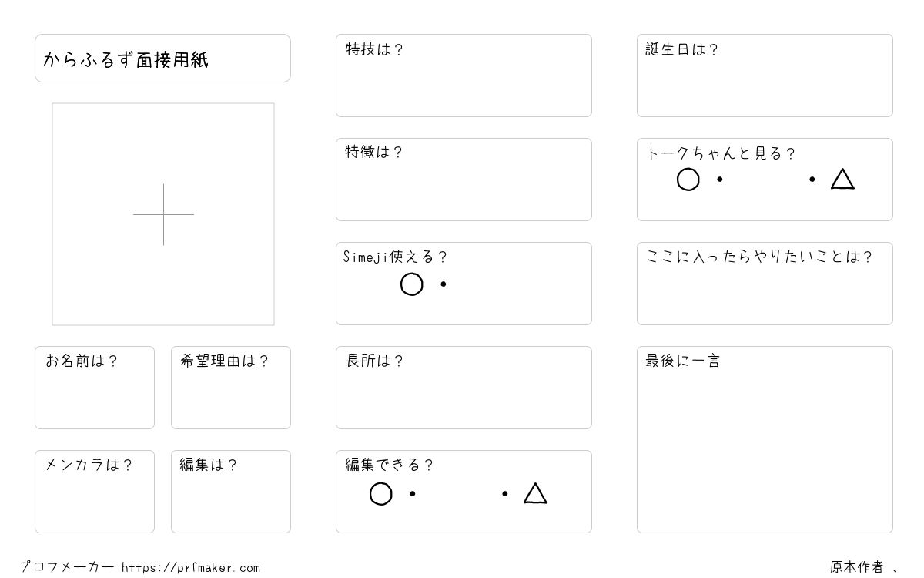Screen dimensions: 924x578
Task: Select the circle under トークちゃんと見る?
Action: point(688,180)
